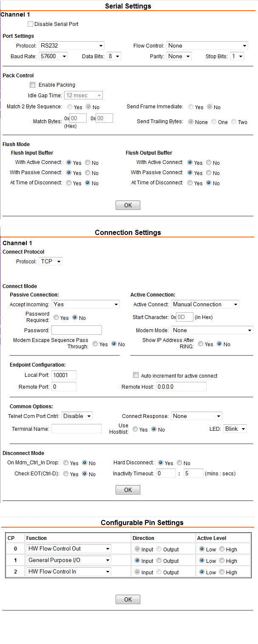Open the Modem Mode dropdown
Image resolution: width=258 pixels, height=644 pixels.
pyautogui.click(x=212, y=330)
